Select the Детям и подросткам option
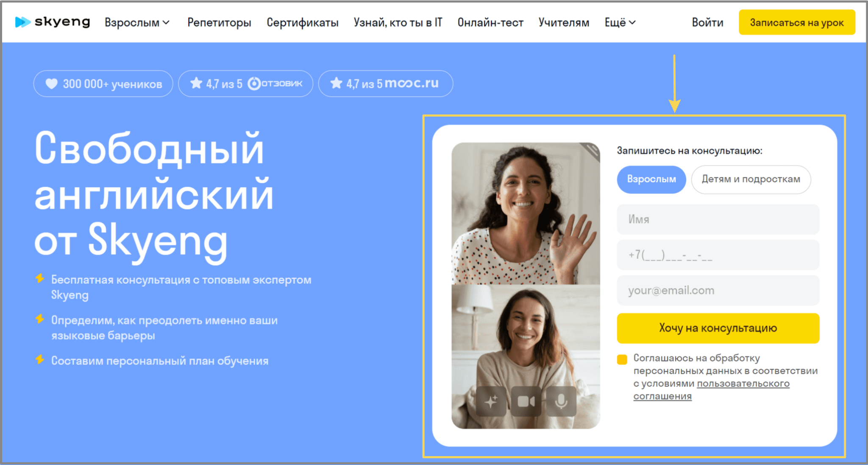Image resolution: width=868 pixels, height=465 pixels. click(751, 179)
